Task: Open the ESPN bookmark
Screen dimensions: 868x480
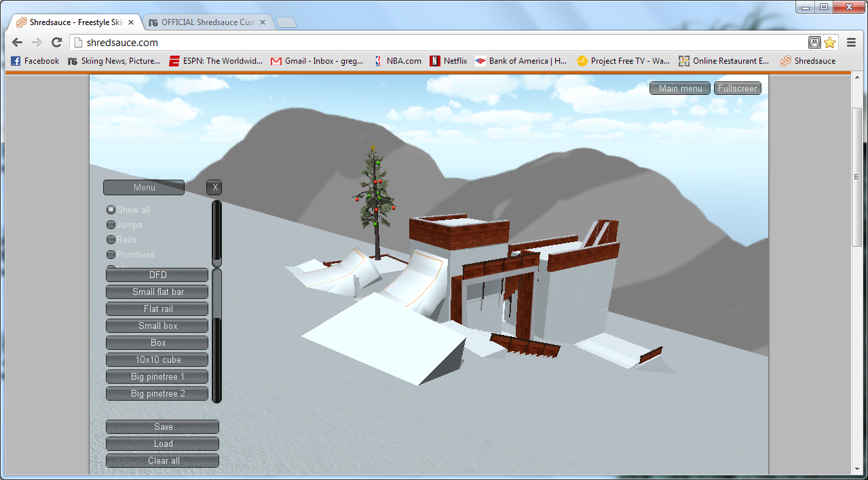Action: [x=216, y=61]
